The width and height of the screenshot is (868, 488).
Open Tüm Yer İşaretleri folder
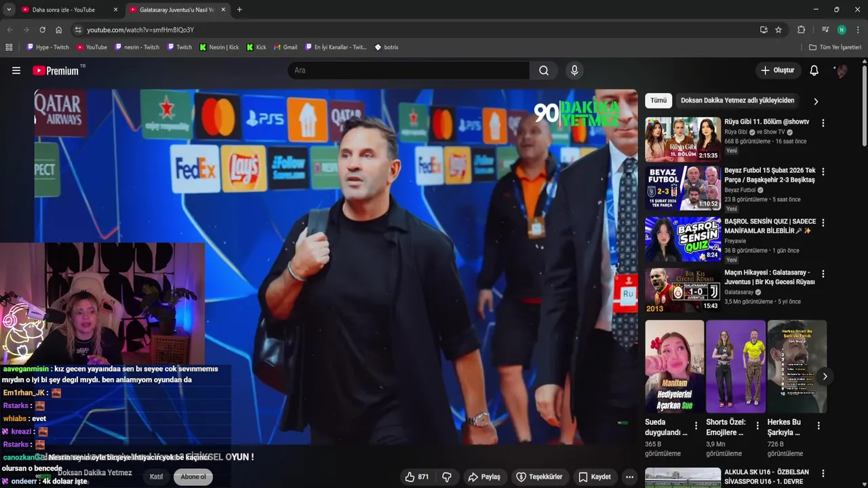coord(835,47)
